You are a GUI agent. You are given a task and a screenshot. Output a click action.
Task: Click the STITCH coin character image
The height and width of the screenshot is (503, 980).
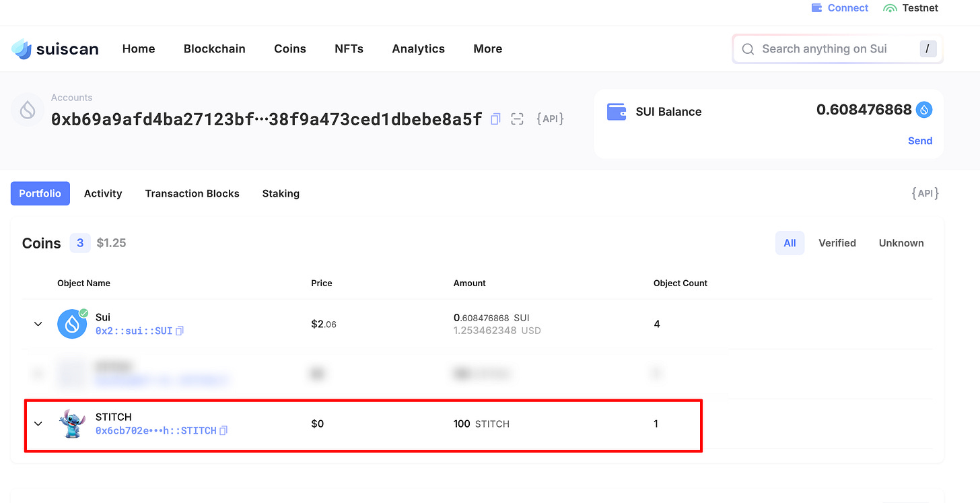72,424
